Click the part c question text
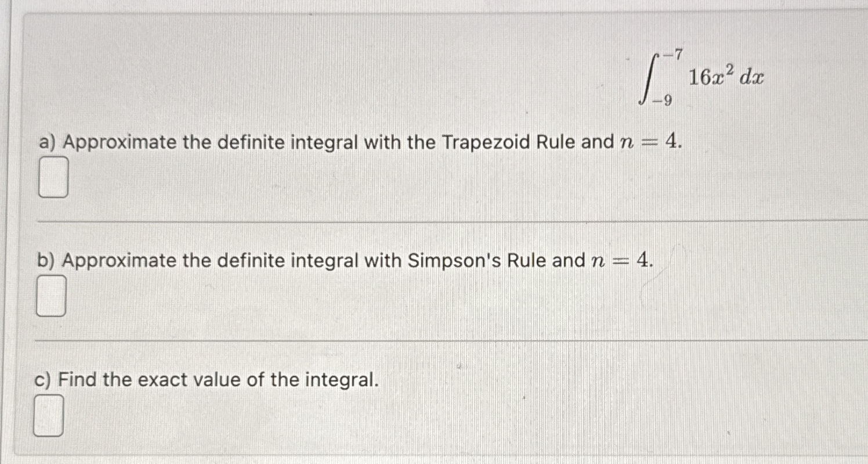The width and height of the screenshot is (868, 464). [206, 380]
